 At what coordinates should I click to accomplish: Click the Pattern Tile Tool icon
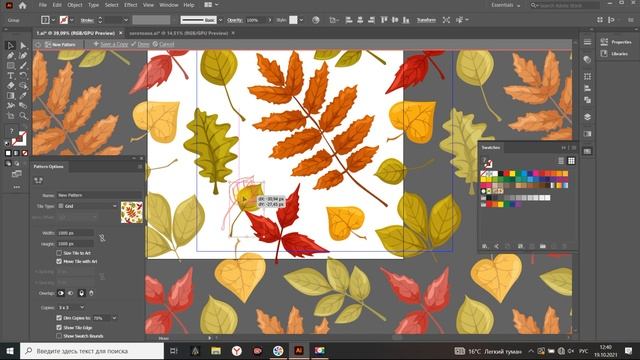[x=38, y=180]
